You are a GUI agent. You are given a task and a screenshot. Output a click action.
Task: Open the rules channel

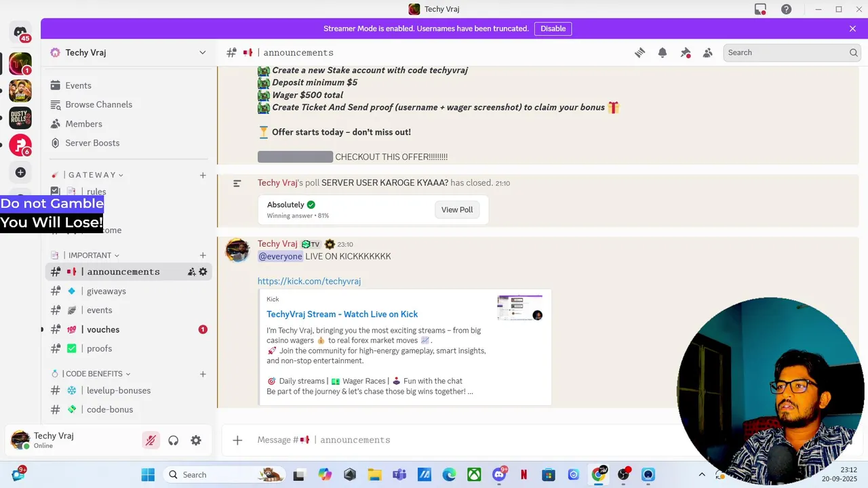(x=129, y=191)
